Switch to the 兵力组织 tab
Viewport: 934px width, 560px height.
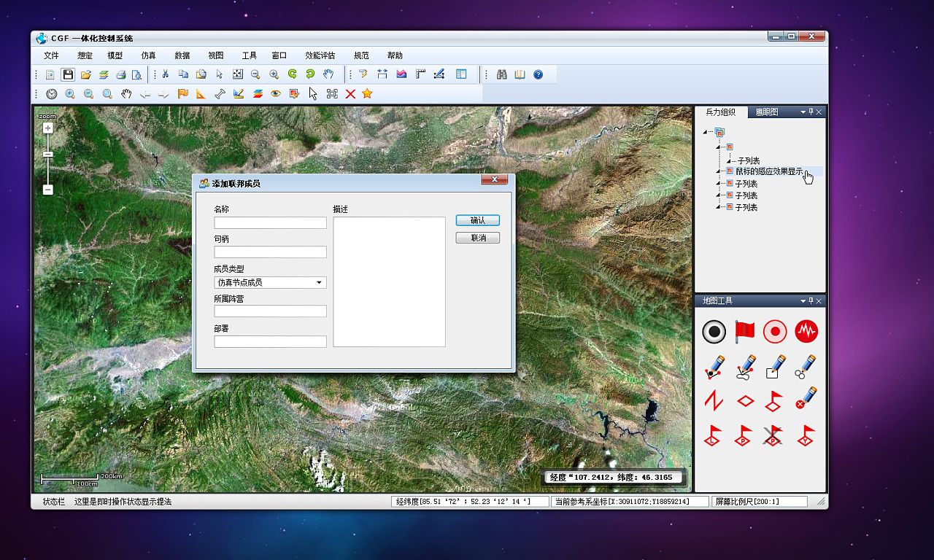(720, 112)
